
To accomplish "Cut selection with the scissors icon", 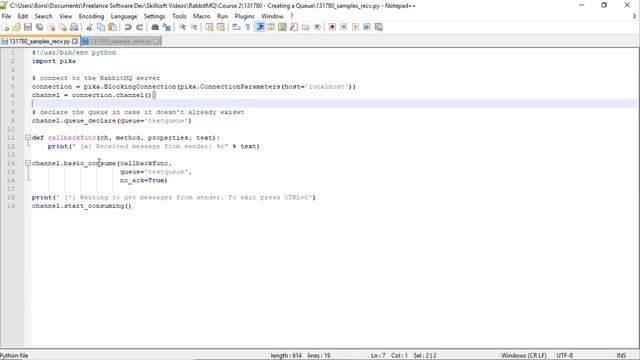I will click(x=89, y=27).
